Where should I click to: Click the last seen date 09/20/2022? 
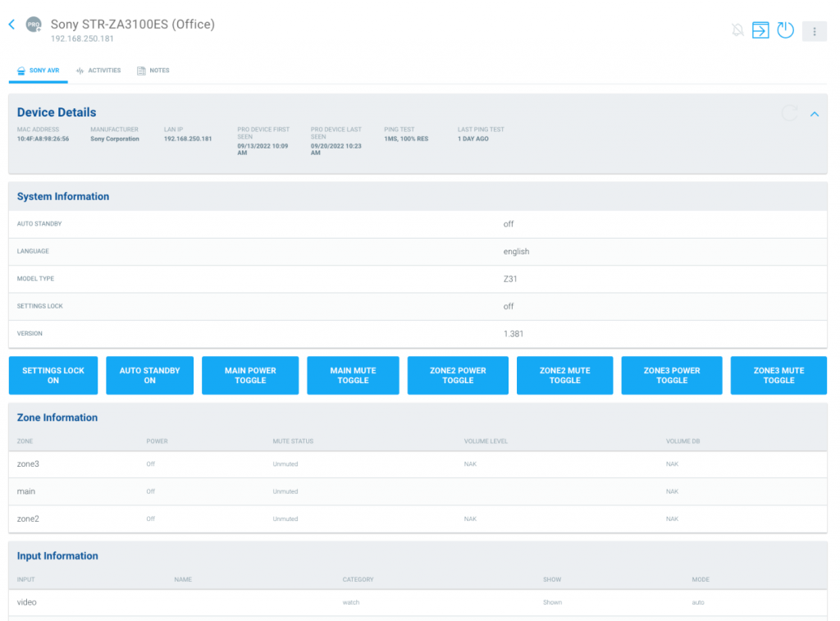[x=336, y=149]
